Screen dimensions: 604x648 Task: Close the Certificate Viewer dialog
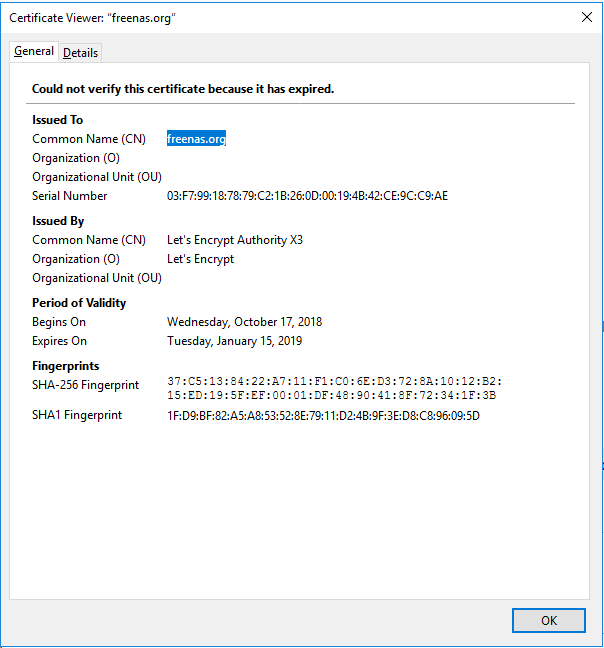point(587,17)
